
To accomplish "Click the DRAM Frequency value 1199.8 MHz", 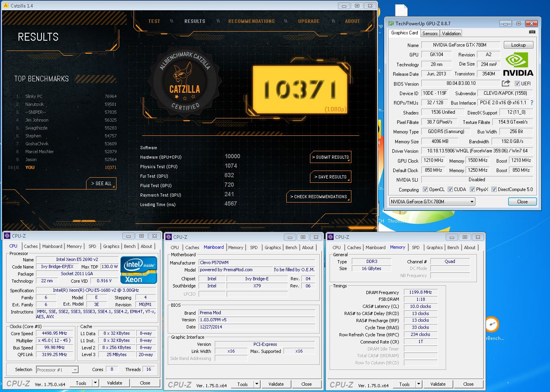I will [420, 293].
